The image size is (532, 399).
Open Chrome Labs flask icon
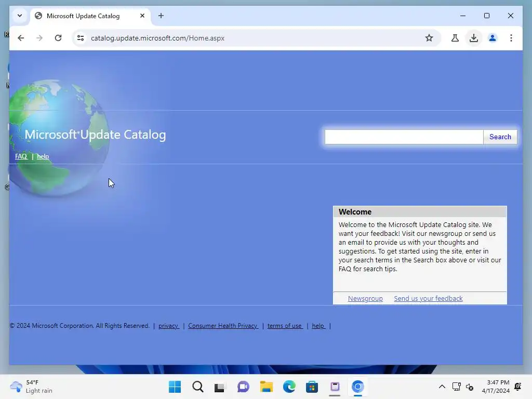click(455, 38)
